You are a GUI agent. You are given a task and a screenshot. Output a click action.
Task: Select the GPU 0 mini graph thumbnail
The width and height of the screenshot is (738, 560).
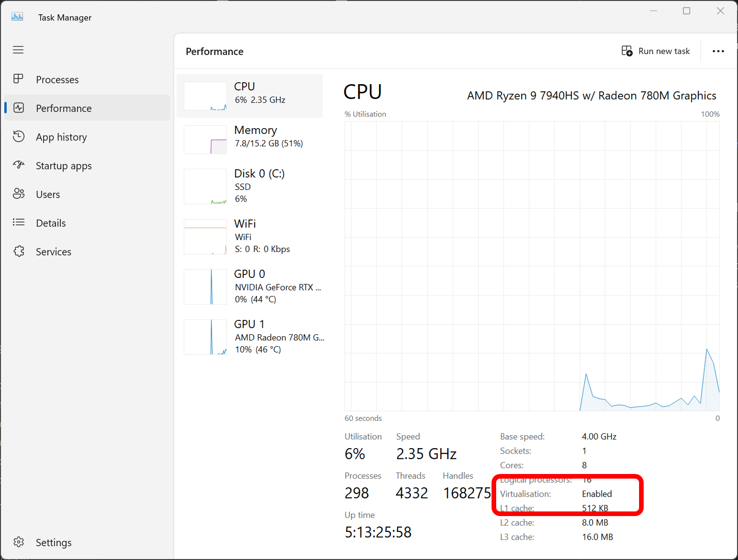[205, 287]
